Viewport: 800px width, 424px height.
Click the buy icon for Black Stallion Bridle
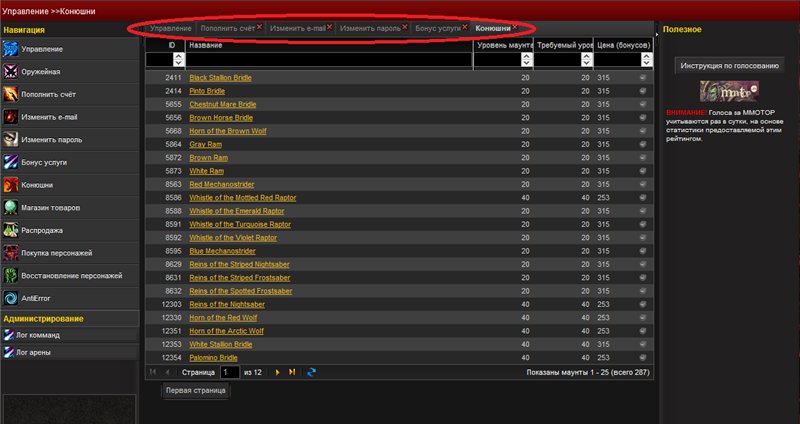(x=643, y=77)
